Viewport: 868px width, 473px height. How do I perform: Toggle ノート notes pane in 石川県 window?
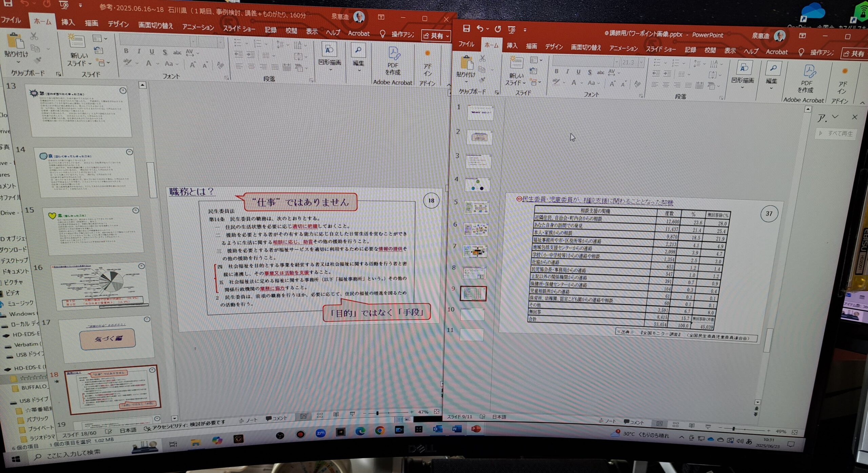coord(248,420)
